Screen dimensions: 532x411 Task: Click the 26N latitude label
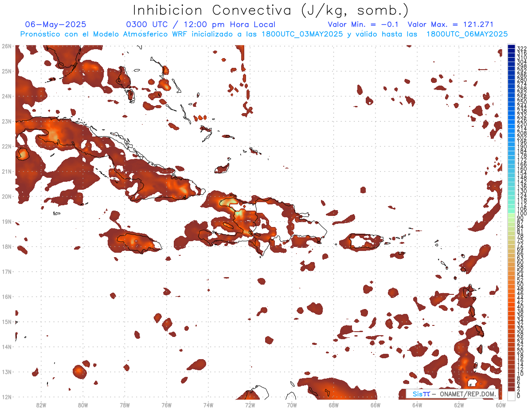pos(6,46)
